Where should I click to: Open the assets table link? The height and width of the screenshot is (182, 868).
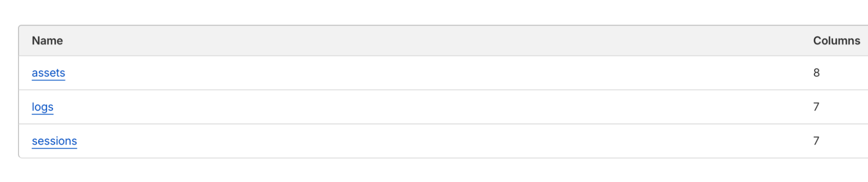pyautogui.click(x=48, y=73)
